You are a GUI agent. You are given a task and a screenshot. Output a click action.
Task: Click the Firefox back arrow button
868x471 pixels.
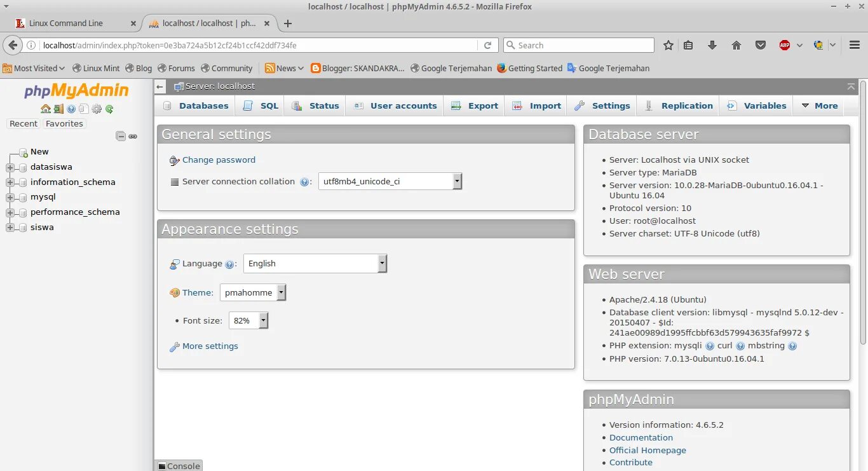click(x=12, y=45)
